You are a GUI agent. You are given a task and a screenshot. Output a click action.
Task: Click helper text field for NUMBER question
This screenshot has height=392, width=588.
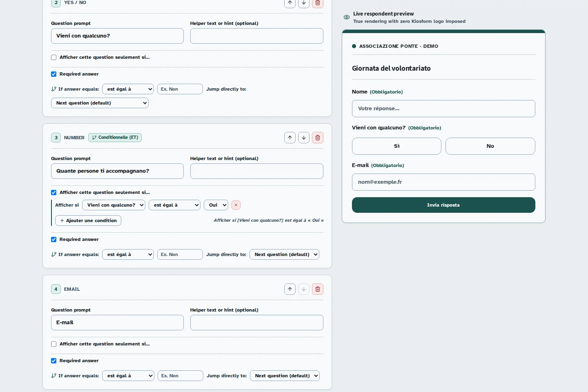257,171
